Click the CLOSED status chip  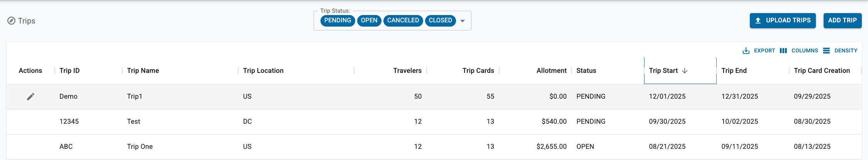pos(440,20)
